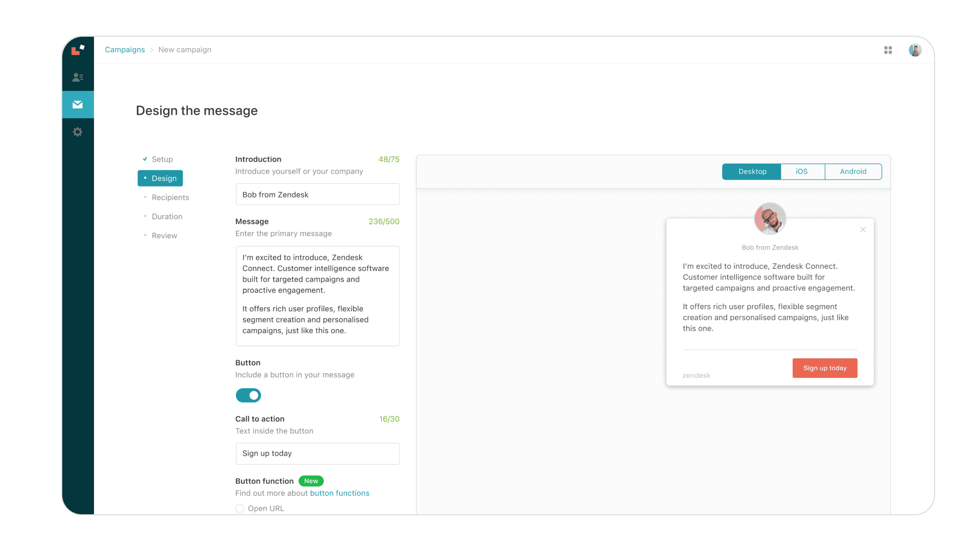Open the apps grid icon
This screenshot has width=980, height=551.
[888, 50]
